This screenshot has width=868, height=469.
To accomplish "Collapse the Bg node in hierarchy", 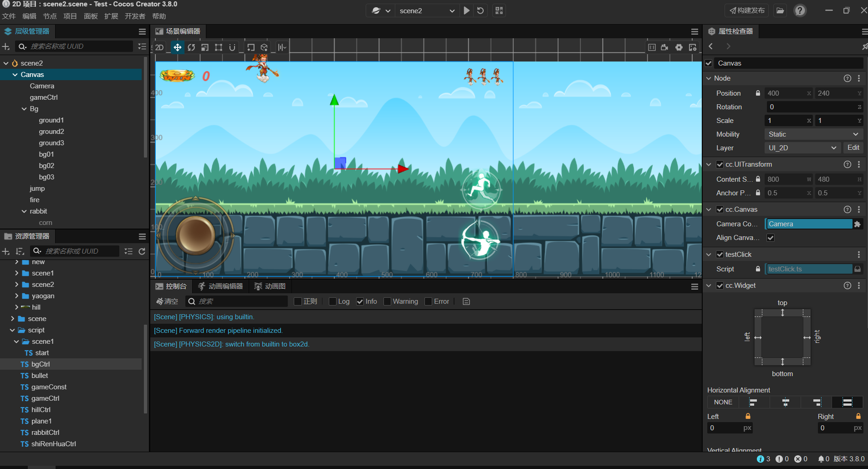I will pyautogui.click(x=24, y=109).
